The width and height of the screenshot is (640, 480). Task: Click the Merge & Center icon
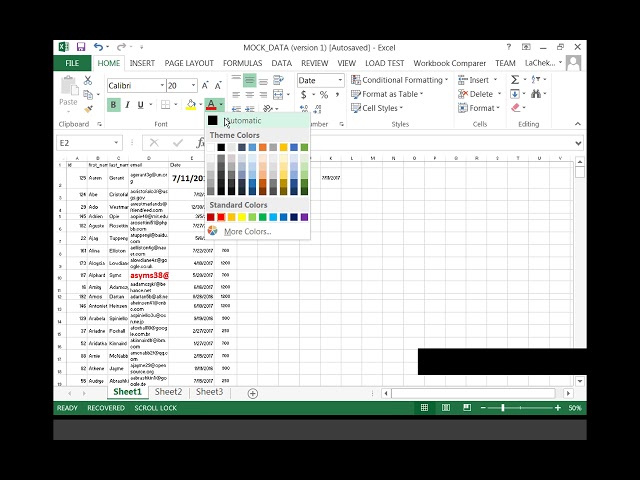coord(278,94)
